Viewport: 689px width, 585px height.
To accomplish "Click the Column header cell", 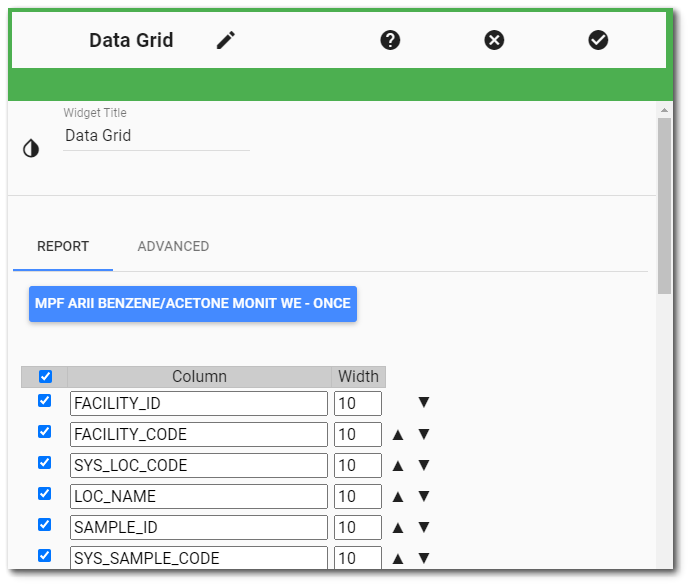I will (x=199, y=377).
